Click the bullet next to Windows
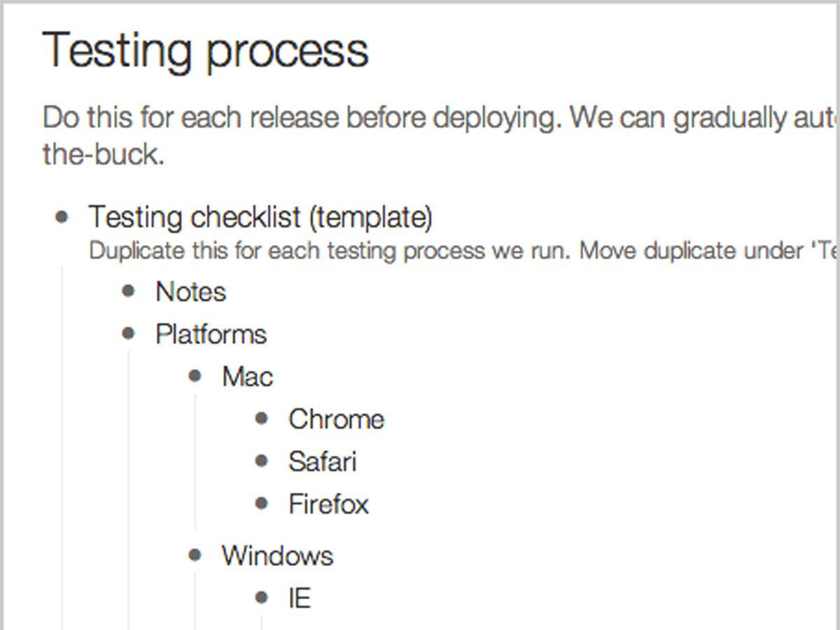 [195, 556]
